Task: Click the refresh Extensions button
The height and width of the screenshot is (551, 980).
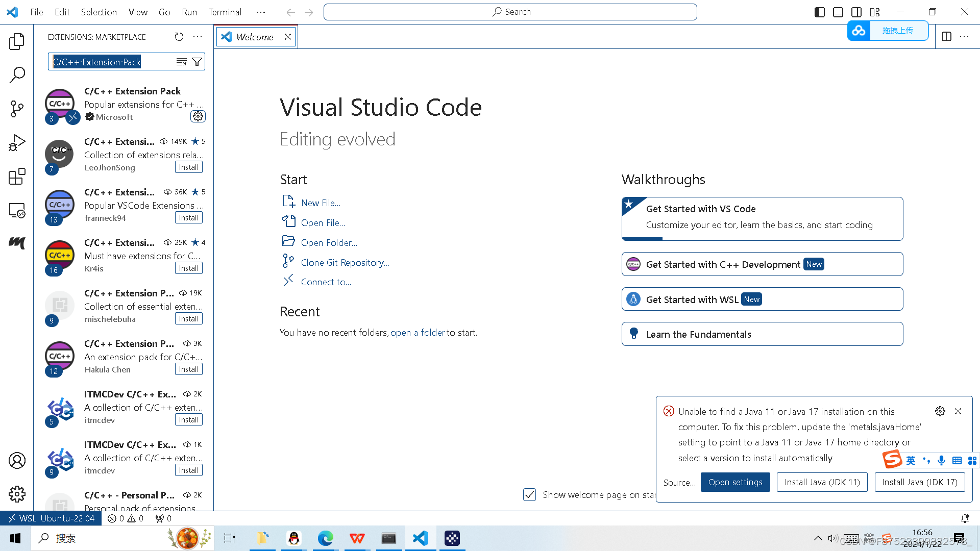Action: click(x=179, y=37)
